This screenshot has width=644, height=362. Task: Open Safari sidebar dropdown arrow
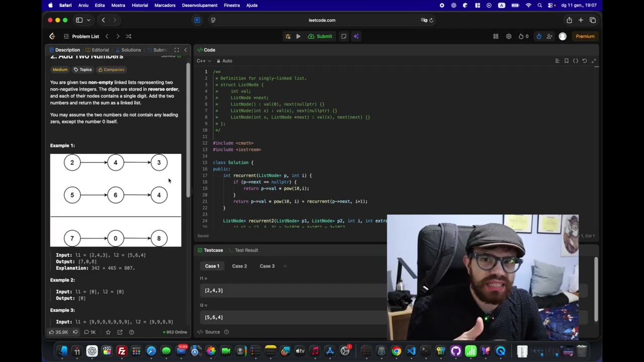(89, 20)
